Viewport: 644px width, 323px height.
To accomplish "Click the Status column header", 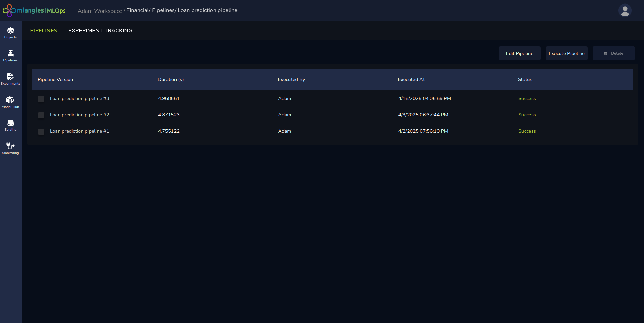I will pos(525,79).
